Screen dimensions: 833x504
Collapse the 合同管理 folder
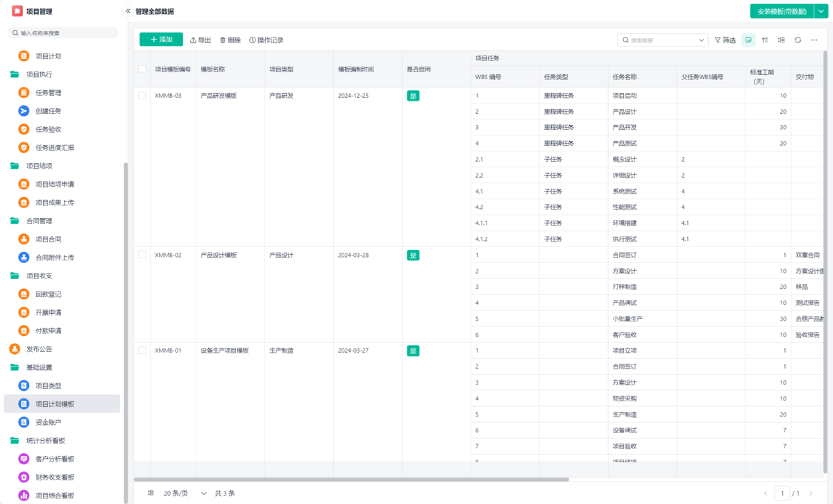click(31, 221)
